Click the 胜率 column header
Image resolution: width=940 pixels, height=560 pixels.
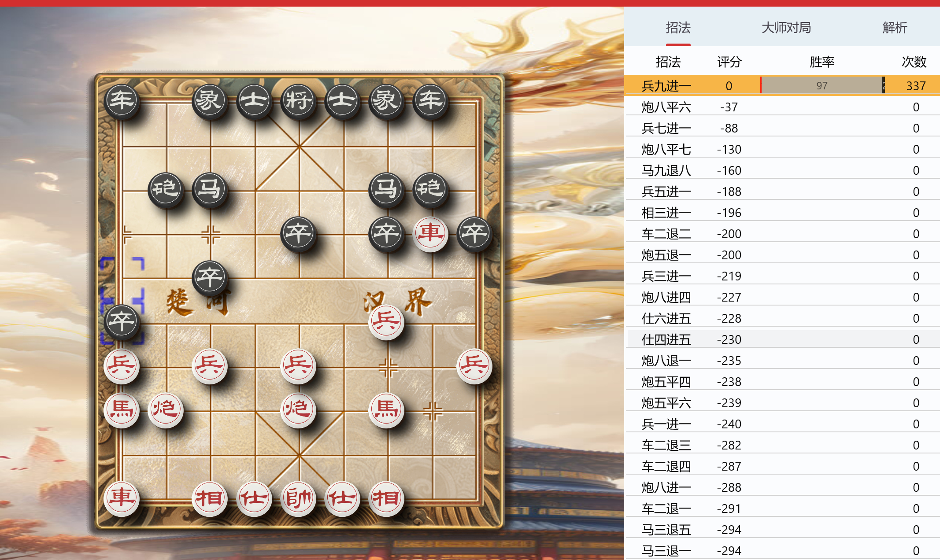click(x=822, y=62)
